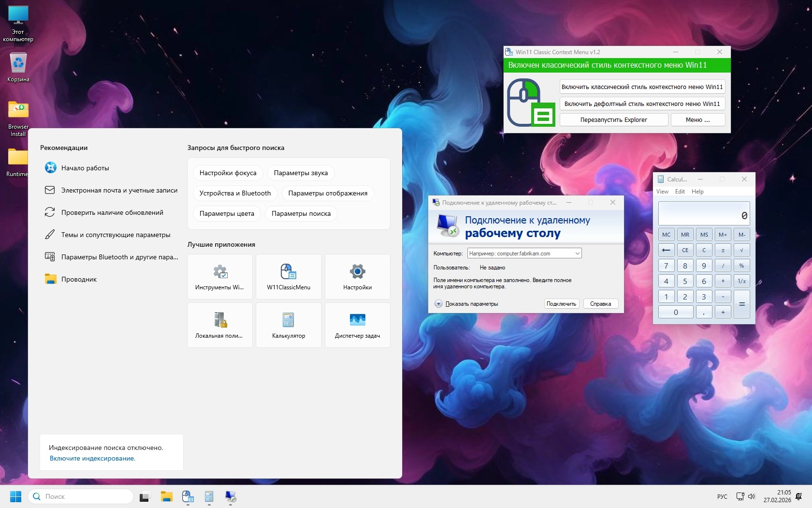Open the Меню ... button in Win11 Classic Context Menu
The height and width of the screenshot is (508, 812).
[697, 120]
